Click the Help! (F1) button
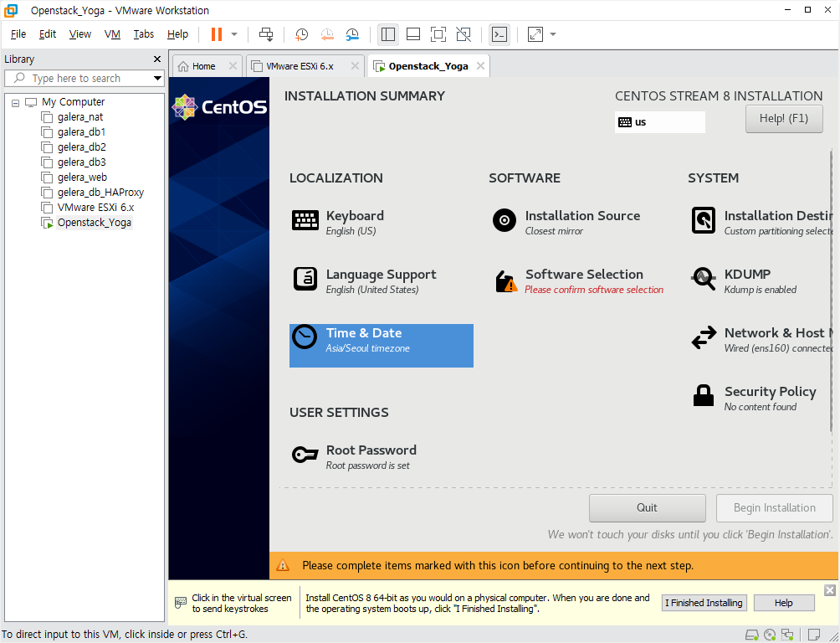 point(784,119)
